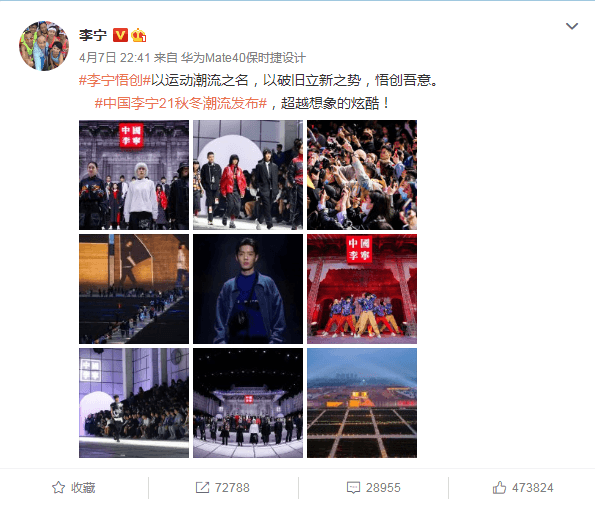
Task: Open the crowd with phones photo
Action: (x=362, y=175)
